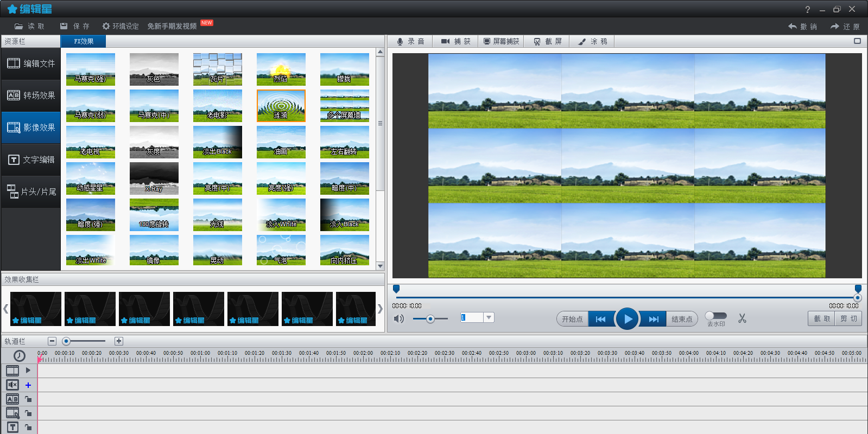
Task: Toggle the lock on the AB transition track
Action: coord(28,399)
